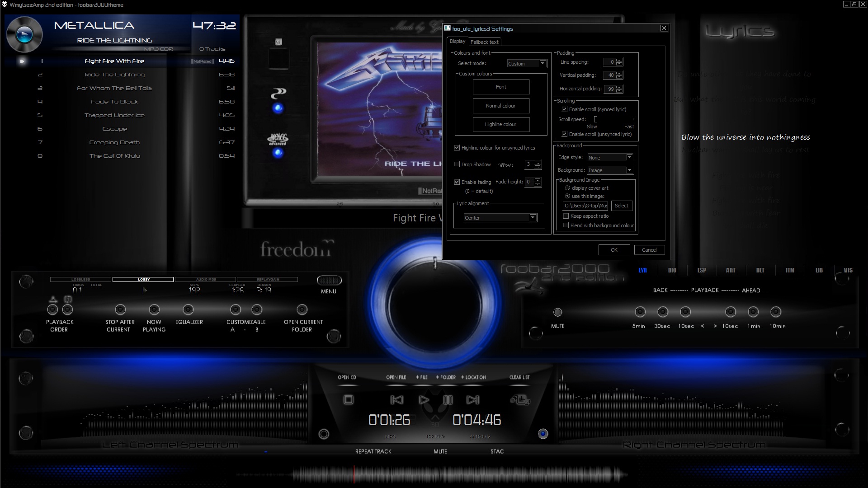Click the blue indicator near time display
Viewport: 868px width, 488px height.
pyautogui.click(x=543, y=434)
